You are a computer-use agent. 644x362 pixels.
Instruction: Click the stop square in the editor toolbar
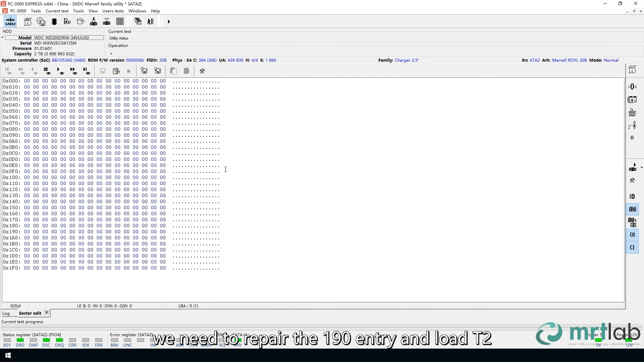coord(129,71)
